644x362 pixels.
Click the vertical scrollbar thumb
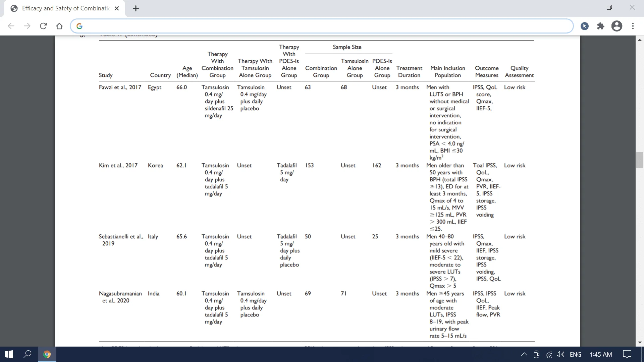coord(640,160)
